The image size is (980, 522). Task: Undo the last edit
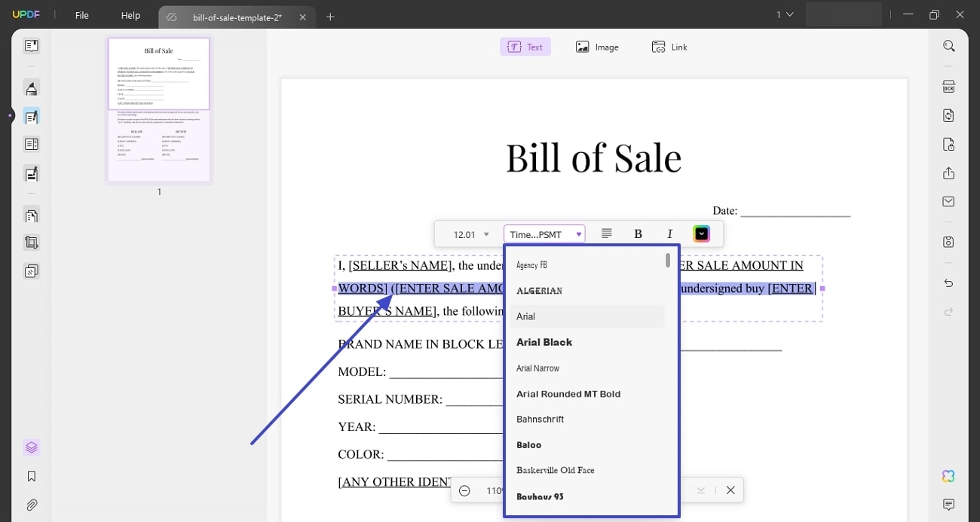click(948, 283)
